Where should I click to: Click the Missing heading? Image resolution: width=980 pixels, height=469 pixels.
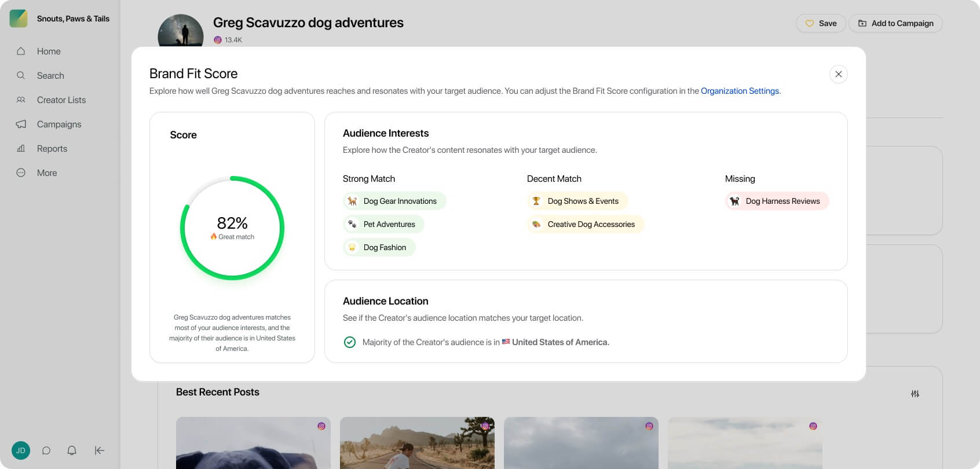point(740,179)
